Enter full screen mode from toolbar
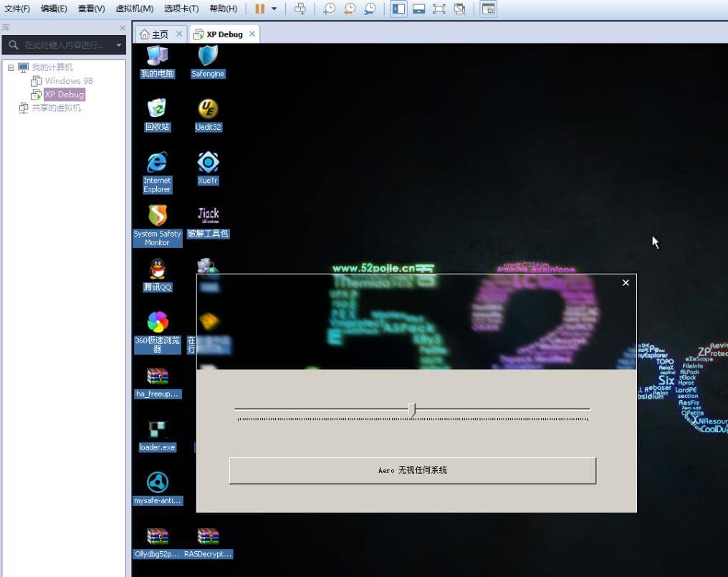728x577 pixels. (439, 9)
